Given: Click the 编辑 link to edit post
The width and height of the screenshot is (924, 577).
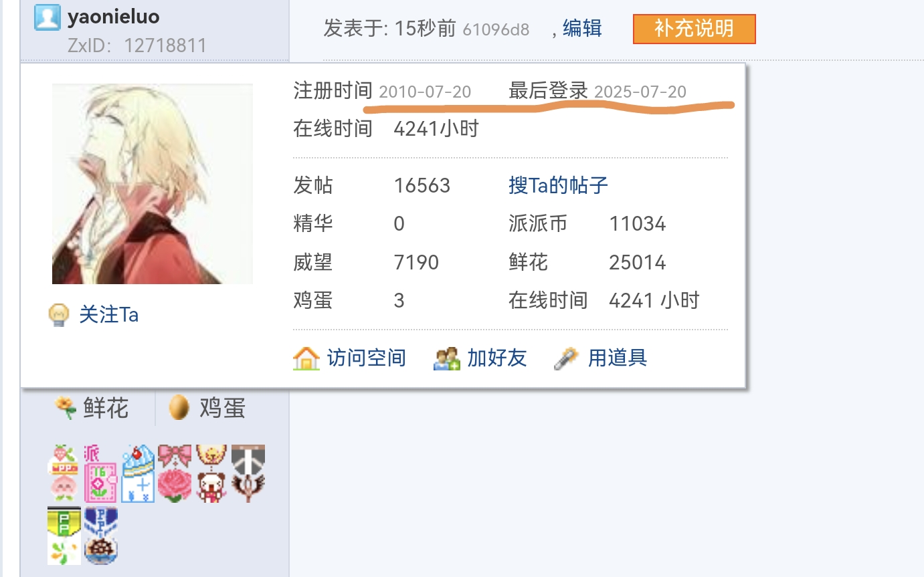Looking at the screenshot, I should [x=582, y=29].
